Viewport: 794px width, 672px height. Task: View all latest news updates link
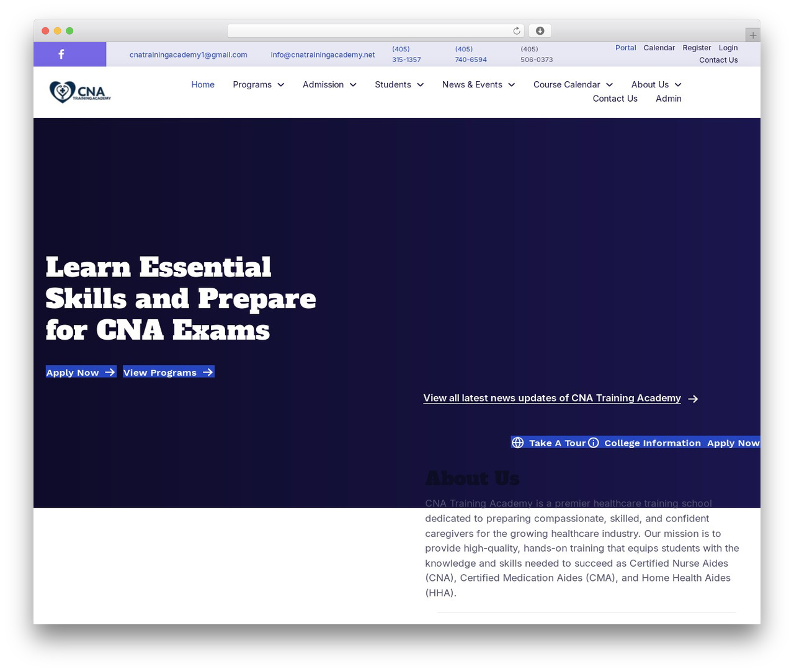(x=552, y=398)
